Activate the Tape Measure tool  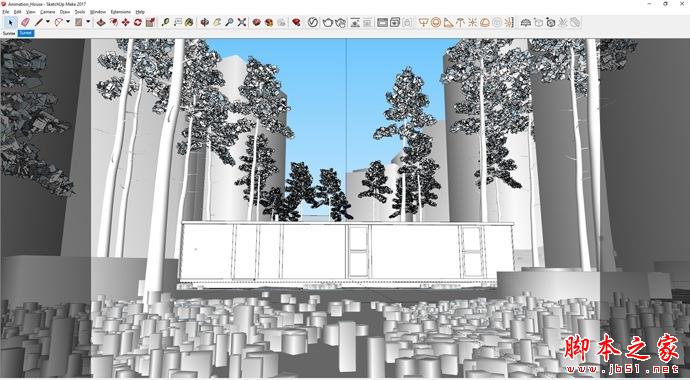[x=165, y=22]
